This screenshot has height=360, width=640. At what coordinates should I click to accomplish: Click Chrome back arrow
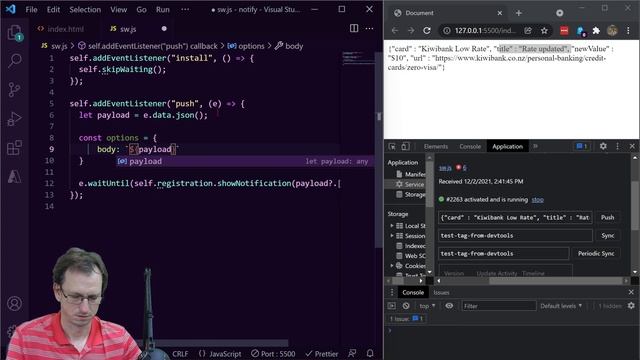click(x=395, y=31)
